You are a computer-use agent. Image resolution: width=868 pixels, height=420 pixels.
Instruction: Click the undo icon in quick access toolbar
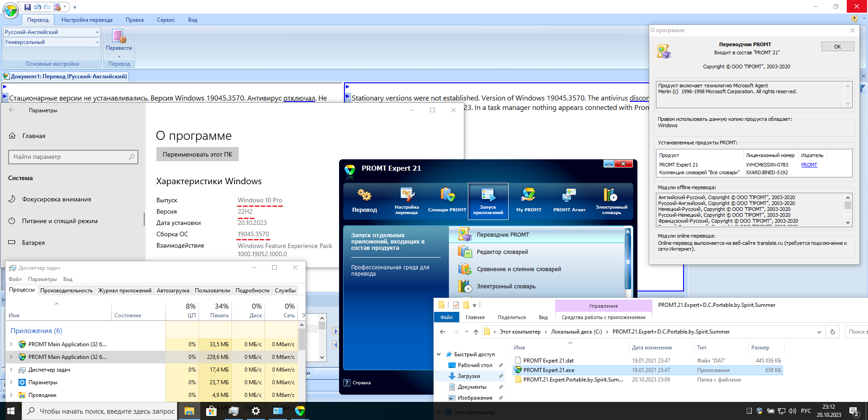coord(38,7)
